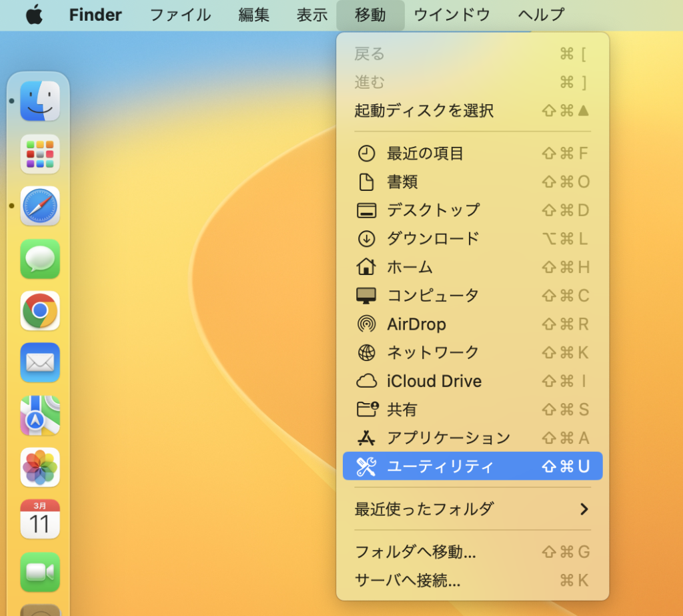
Task: Launch Google Chrome from the Dock
Action: (x=40, y=311)
